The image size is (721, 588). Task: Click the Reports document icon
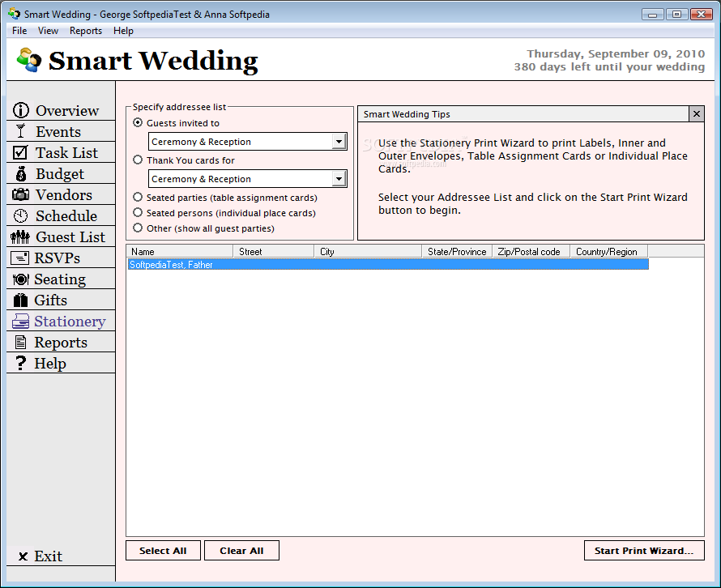coord(20,342)
